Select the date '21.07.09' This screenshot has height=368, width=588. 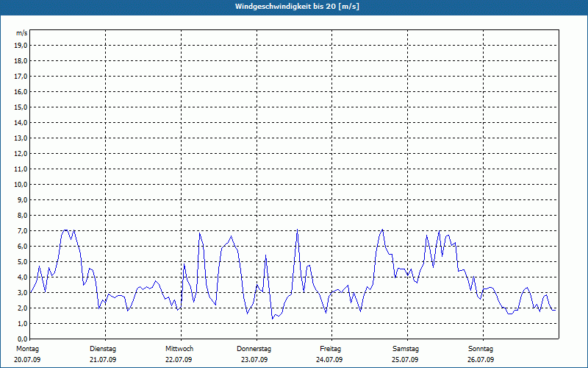103,360
